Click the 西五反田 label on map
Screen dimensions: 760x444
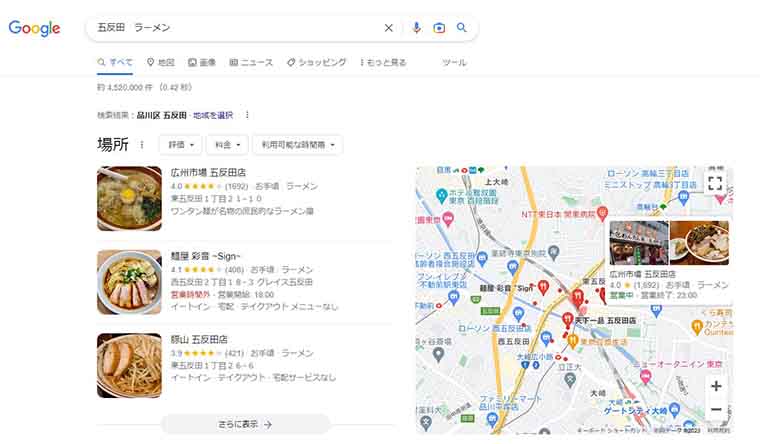[x=514, y=341]
